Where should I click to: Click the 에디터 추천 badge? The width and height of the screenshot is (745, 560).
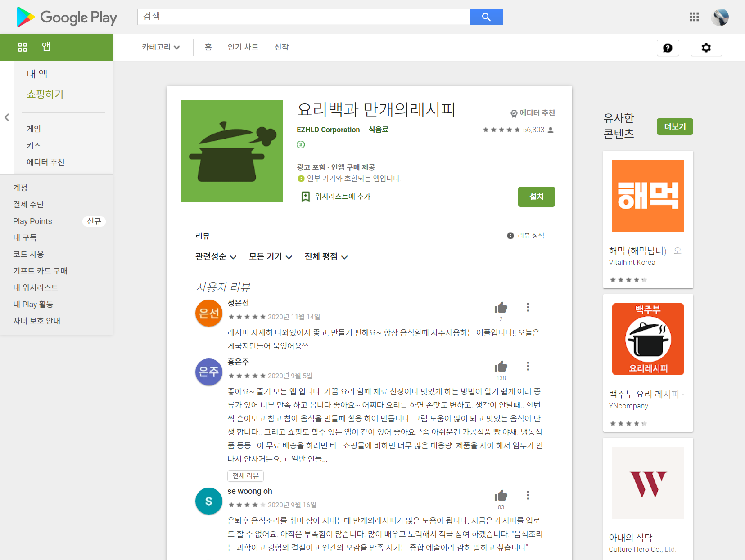pos(533,113)
